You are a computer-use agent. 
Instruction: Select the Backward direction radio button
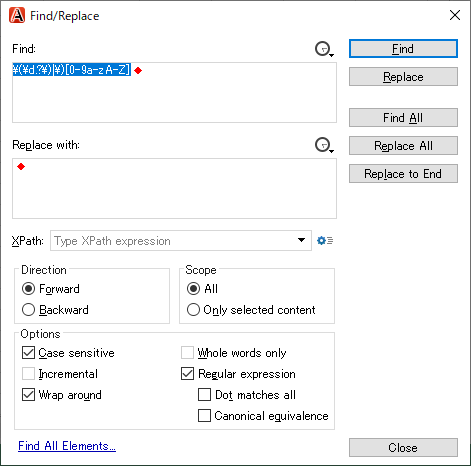pos(28,310)
